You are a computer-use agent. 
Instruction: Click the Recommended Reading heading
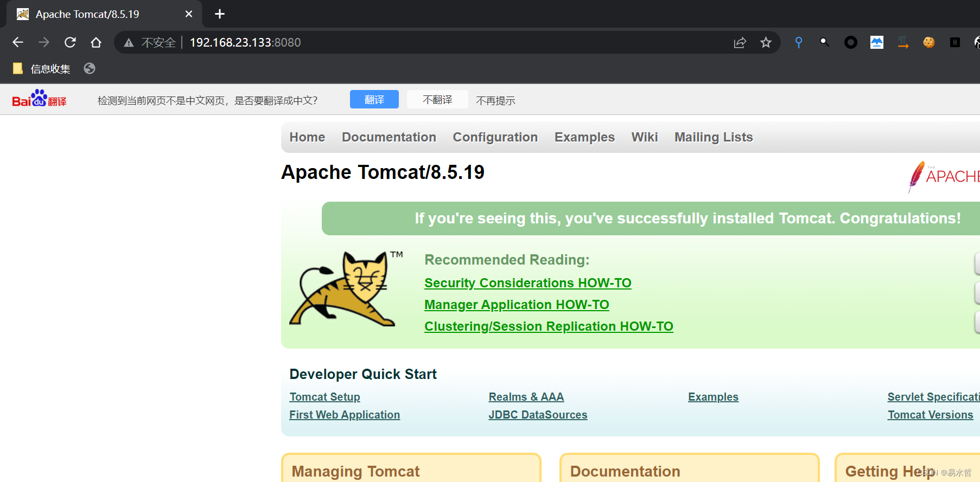coord(507,260)
